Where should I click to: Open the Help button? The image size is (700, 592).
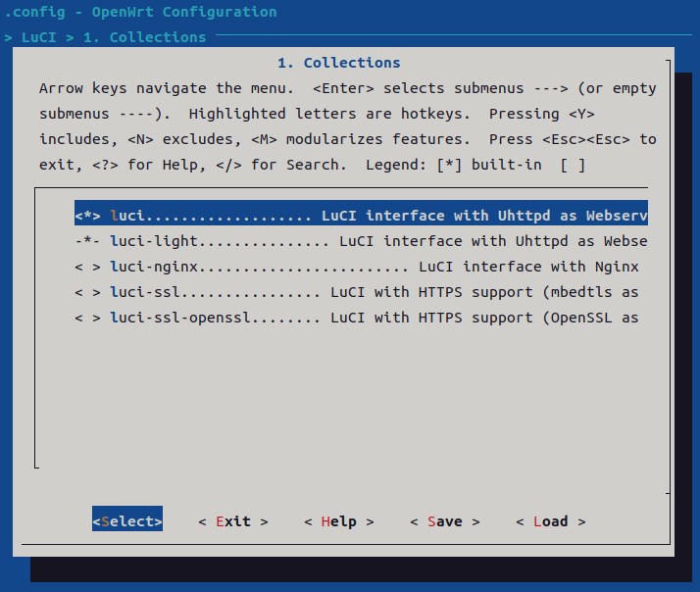pyautogui.click(x=339, y=521)
